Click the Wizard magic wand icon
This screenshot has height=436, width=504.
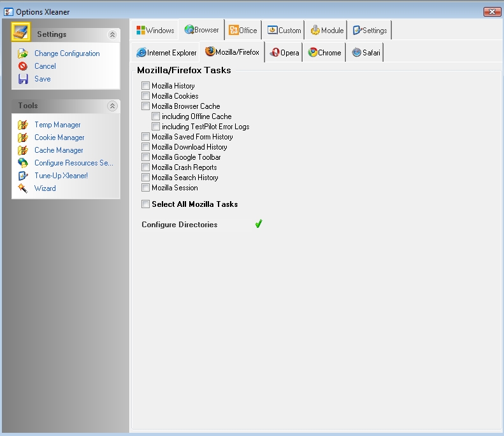[23, 188]
